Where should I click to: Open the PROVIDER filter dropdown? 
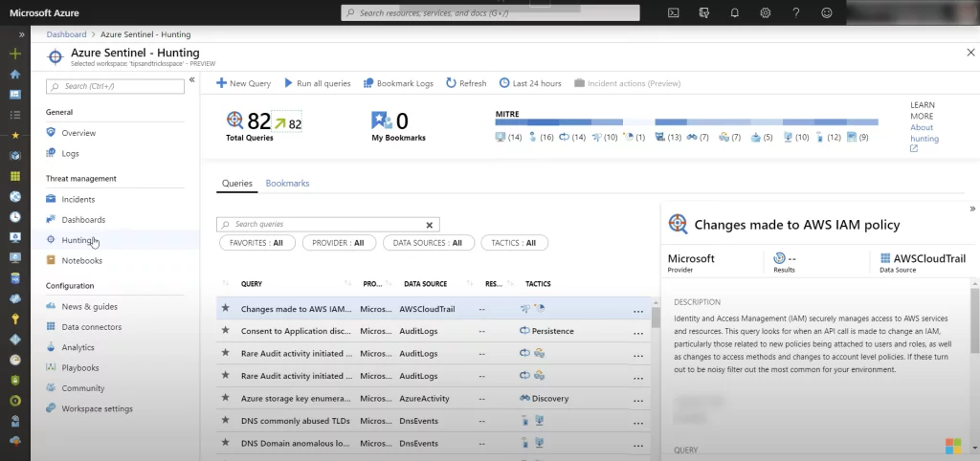point(339,243)
